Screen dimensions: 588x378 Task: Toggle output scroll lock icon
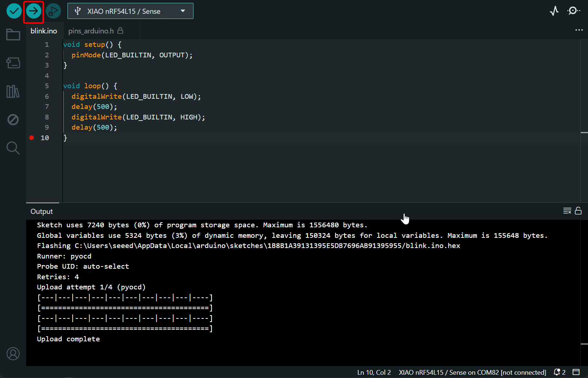click(578, 211)
